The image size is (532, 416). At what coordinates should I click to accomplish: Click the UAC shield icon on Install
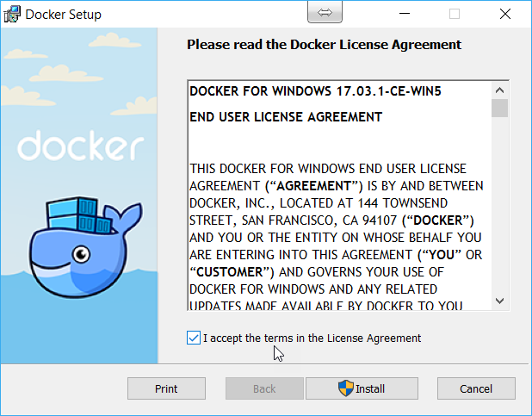tap(346, 388)
